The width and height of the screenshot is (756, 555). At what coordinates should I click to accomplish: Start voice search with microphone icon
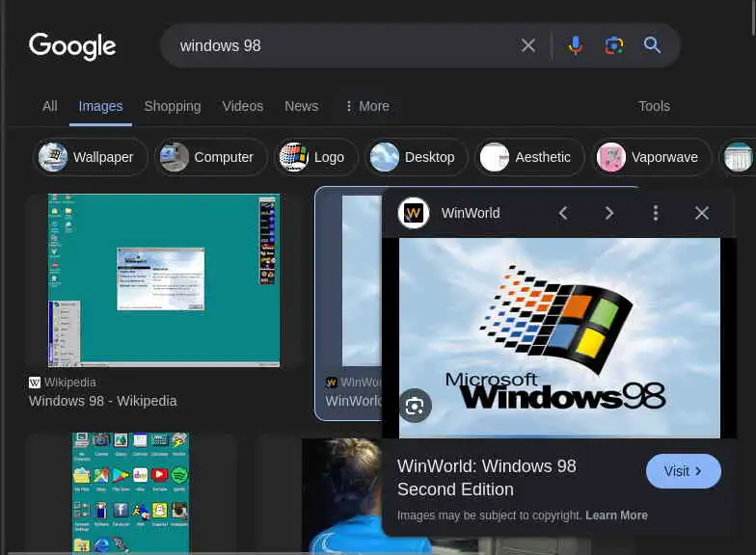tap(575, 46)
